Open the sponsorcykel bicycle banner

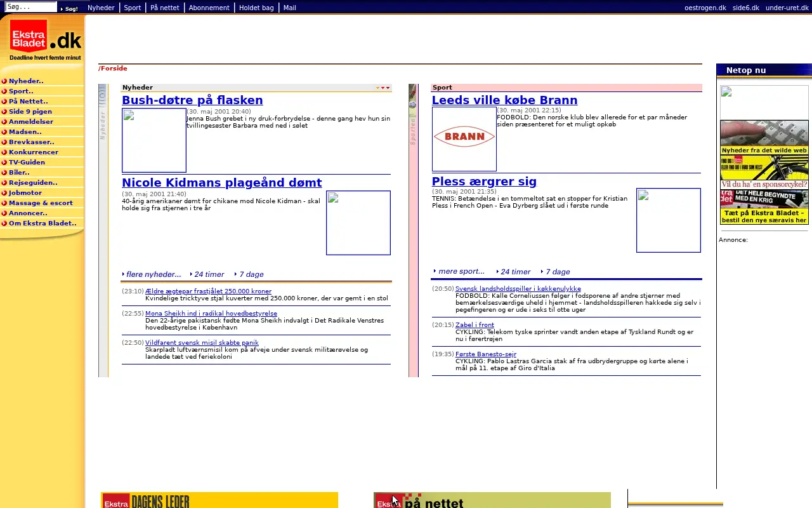764,171
